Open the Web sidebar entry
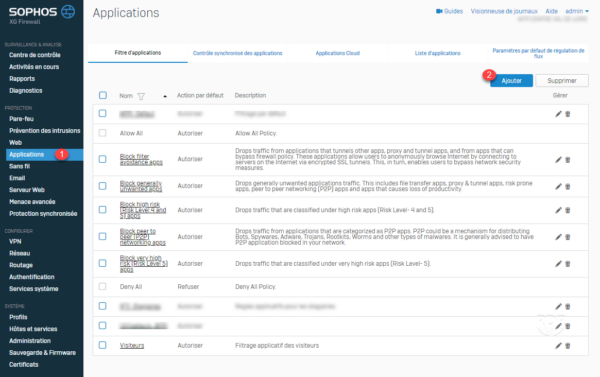Viewport: 600px width, 377px height. coord(15,142)
